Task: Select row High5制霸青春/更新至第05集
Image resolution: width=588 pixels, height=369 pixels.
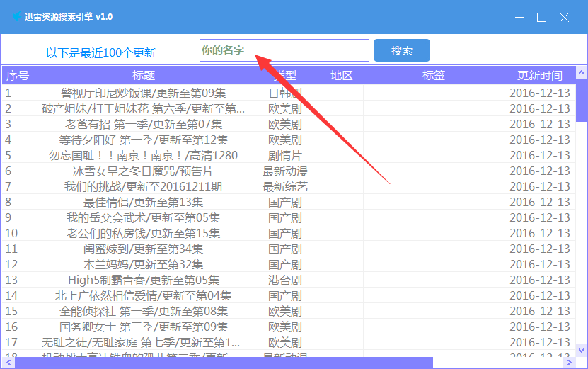Action: coord(289,280)
